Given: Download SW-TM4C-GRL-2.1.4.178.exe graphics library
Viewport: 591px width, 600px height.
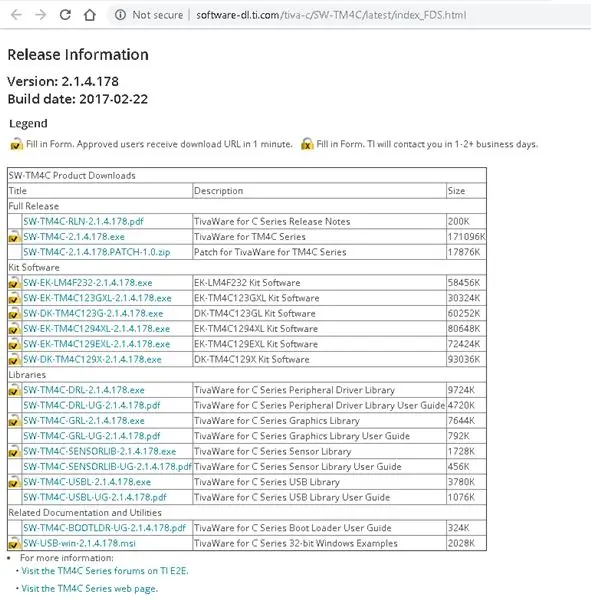Looking at the screenshot, I should [84, 421].
